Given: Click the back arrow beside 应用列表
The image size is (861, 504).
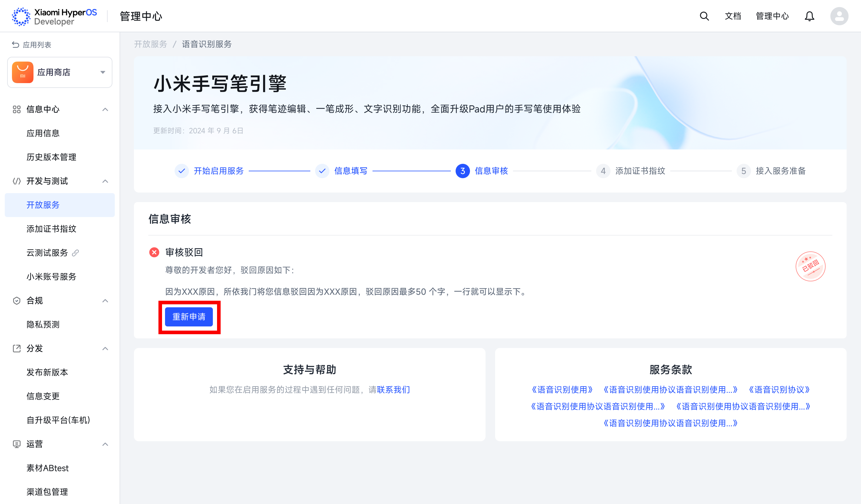Looking at the screenshot, I should pos(15,45).
